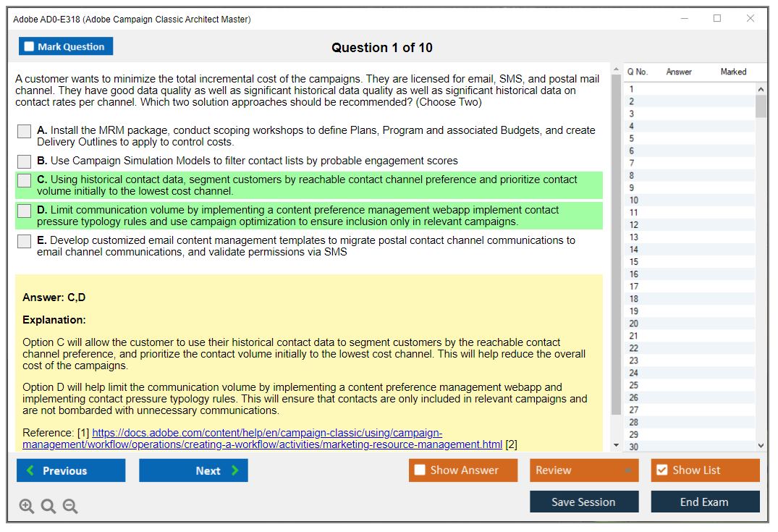Toggle the Show Answer checkbox
Screen dimensions: 778x532
coord(420,470)
